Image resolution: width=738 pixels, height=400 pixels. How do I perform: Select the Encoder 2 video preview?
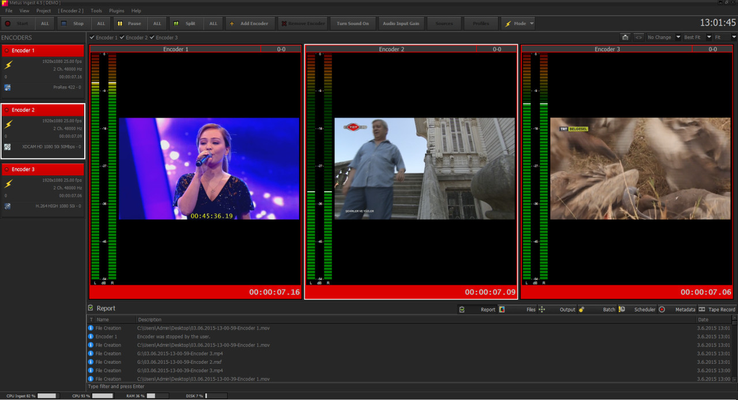pos(426,168)
